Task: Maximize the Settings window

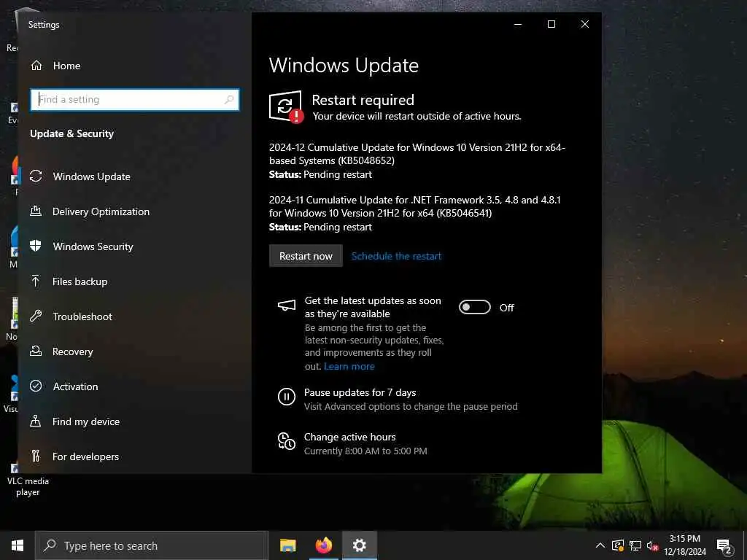Action: [x=551, y=24]
